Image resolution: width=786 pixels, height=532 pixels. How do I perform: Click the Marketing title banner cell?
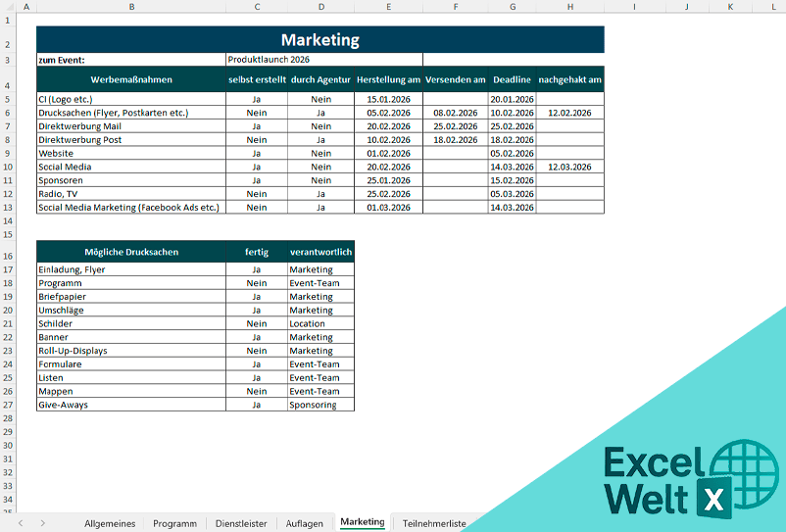[319, 40]
